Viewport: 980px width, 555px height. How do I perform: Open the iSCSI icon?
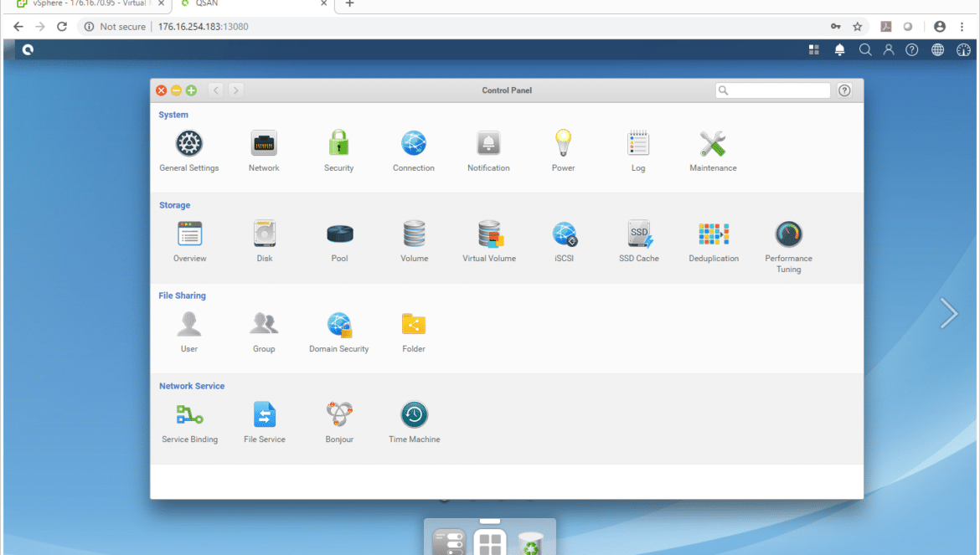tap(565, 234)
